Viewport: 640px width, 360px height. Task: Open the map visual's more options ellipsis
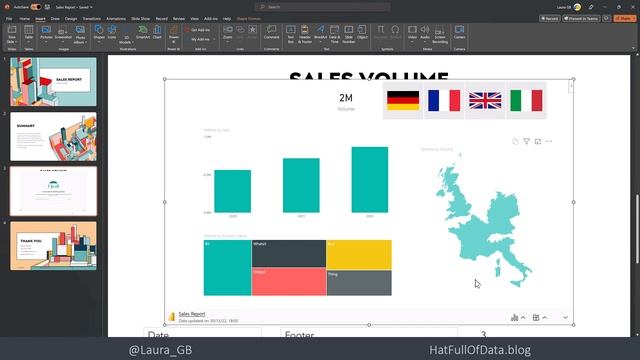pyautogui.click(x=549, y=141)
